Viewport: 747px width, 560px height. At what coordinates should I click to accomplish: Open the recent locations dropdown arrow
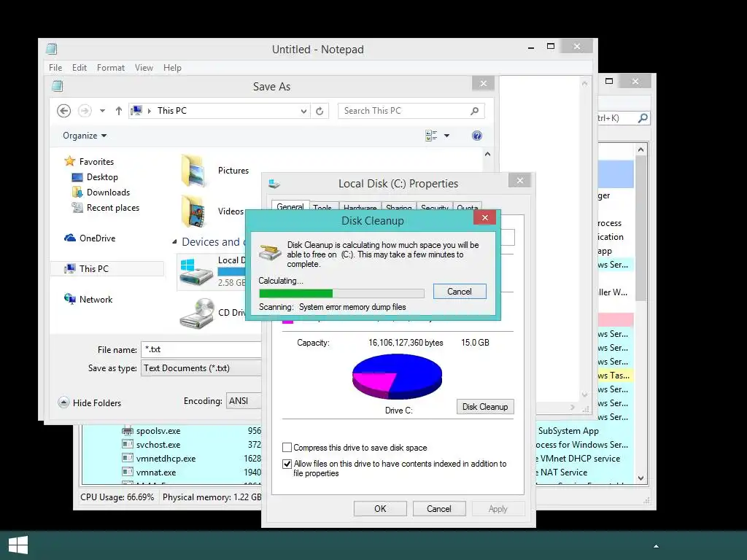click(x=102, y=111)
